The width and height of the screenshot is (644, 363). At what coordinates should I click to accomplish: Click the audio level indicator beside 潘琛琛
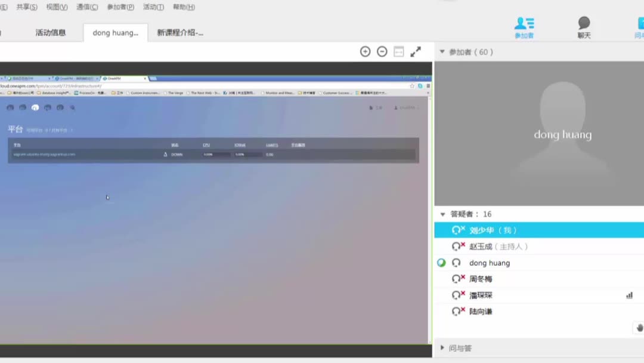coord(629,295)
